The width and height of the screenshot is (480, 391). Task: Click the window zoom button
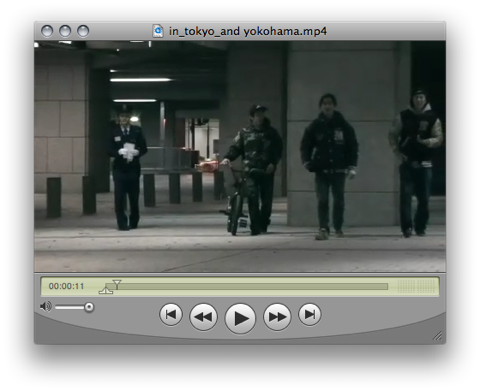click(83, 31)
